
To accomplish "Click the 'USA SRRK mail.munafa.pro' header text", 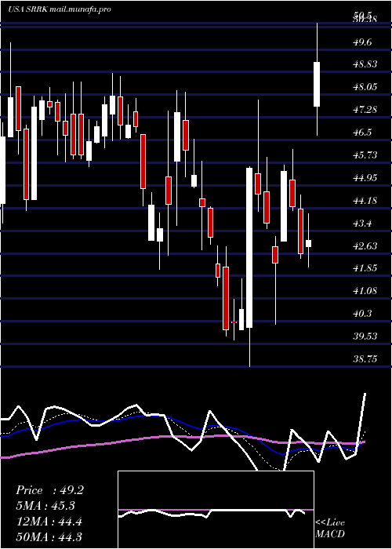I will [59, 9].
